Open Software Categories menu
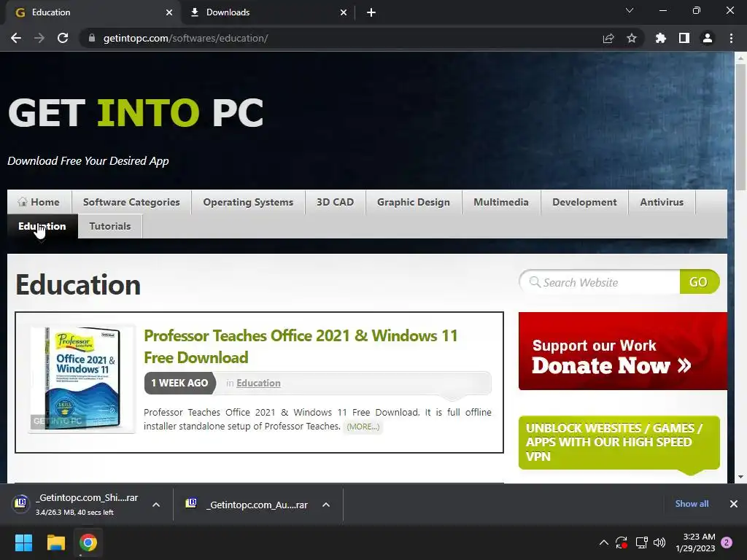747x560 pixels. point(131,202)
